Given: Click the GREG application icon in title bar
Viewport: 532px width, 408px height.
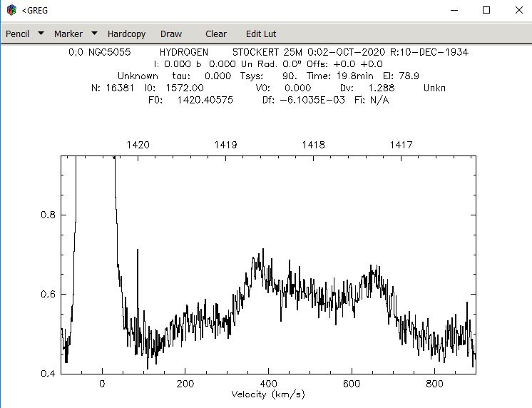Looking at the screenshot, I should tap(11, 10).
